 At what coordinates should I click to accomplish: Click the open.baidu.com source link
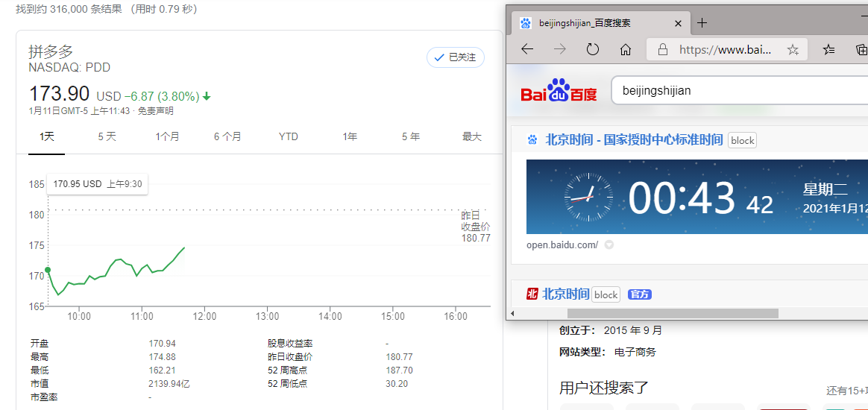[562, 245]
